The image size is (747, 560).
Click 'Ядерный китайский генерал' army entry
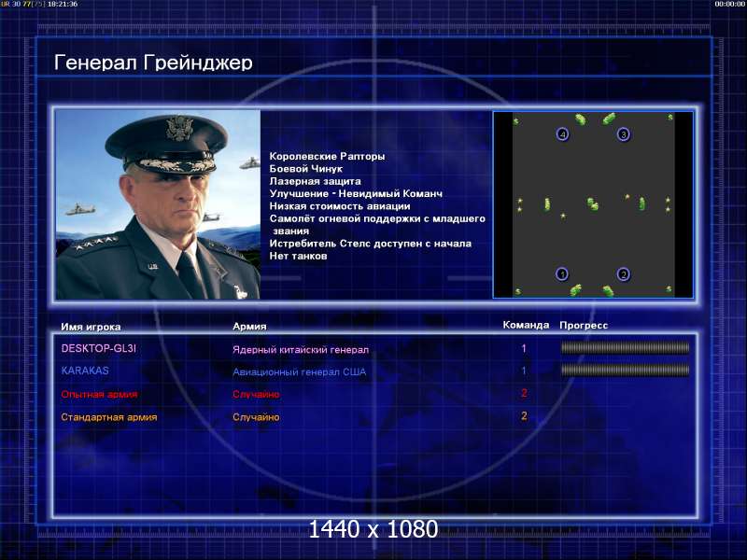(x=301, y=349)
